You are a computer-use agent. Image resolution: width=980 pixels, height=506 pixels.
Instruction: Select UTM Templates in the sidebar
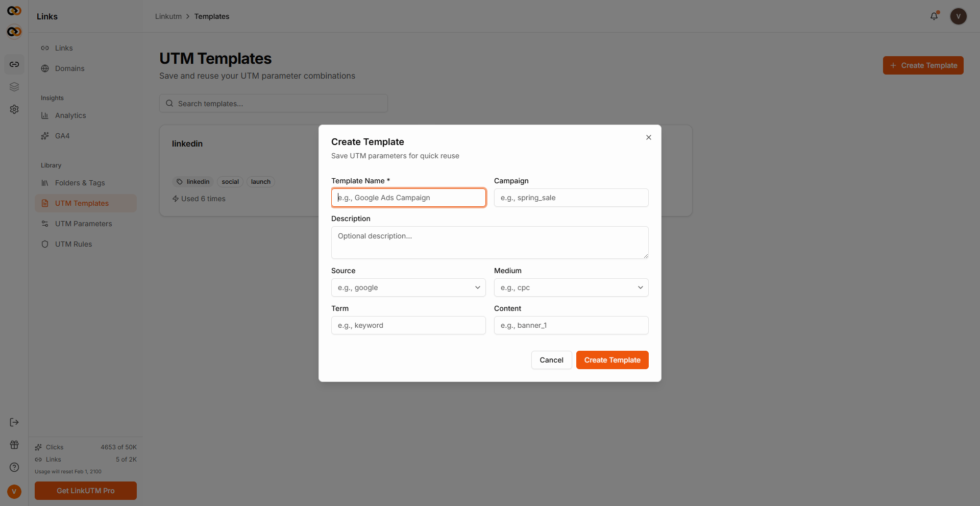[x=86, y=203]
